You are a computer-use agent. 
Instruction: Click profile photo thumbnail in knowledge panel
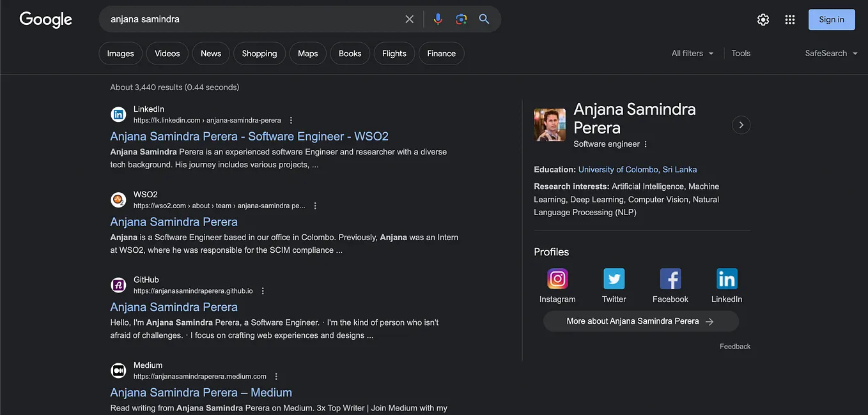pyautogui.click(x=550, y=124)
